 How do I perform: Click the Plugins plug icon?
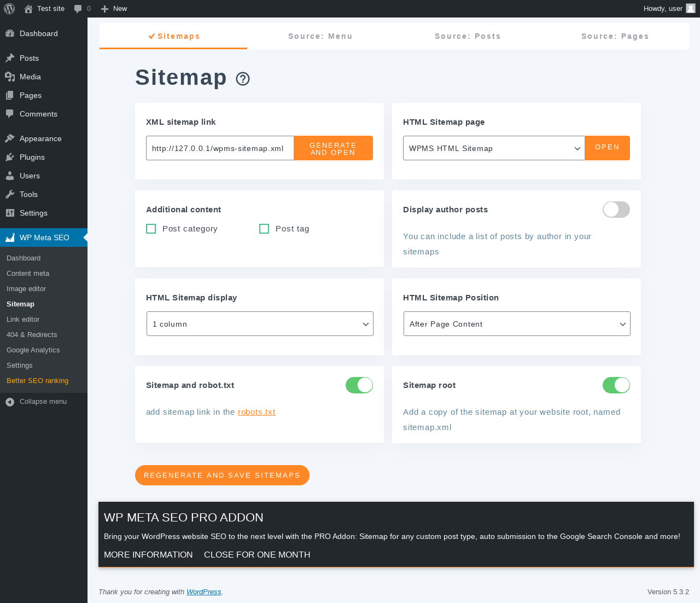10,157
